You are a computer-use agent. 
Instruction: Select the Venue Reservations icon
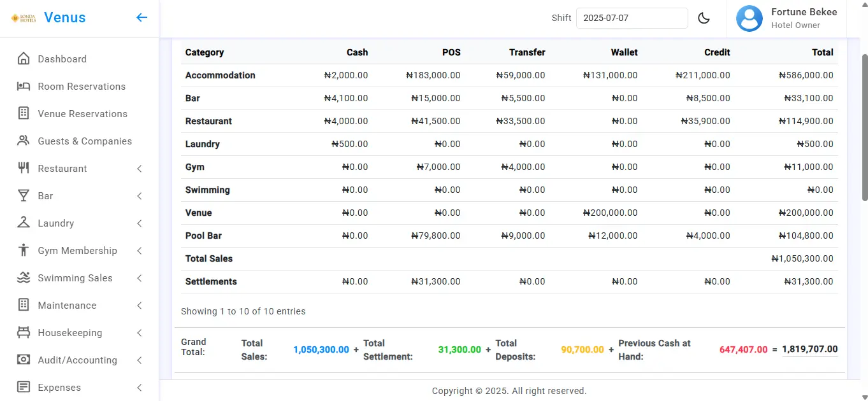point(24,113)
